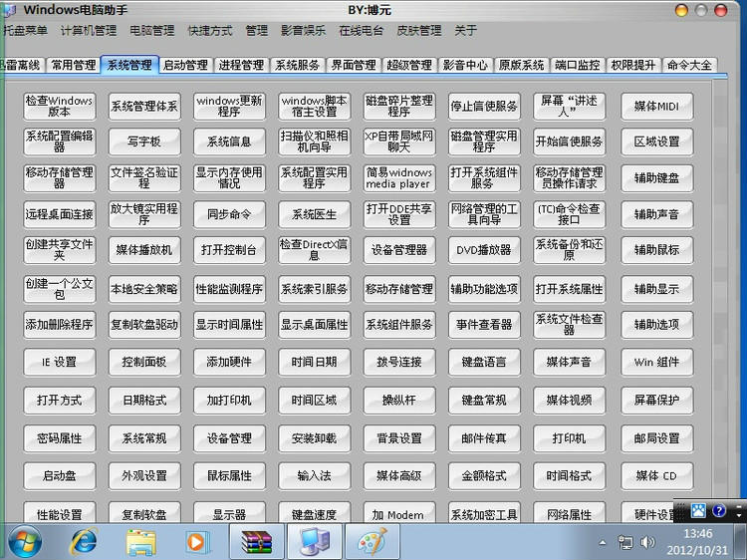Open the 影音娱乐 menu
Image resolution: width=747 pixels, height=560 pixels.
(303, 31)
